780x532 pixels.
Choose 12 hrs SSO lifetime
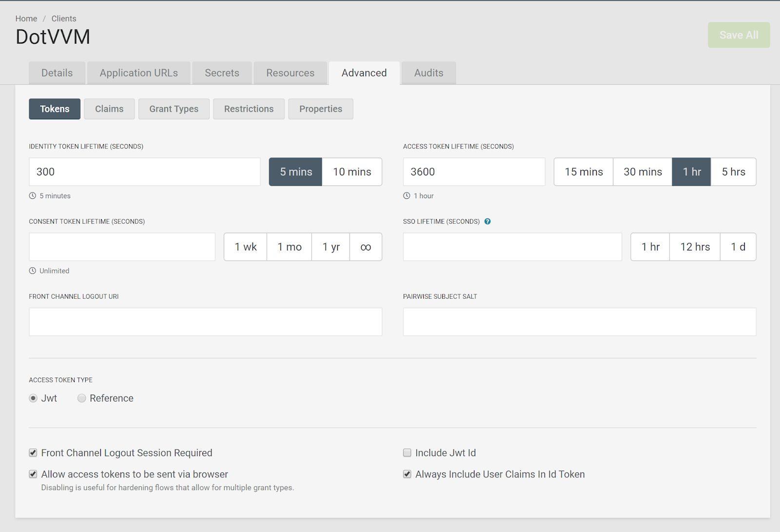click(x=695, y=247)
